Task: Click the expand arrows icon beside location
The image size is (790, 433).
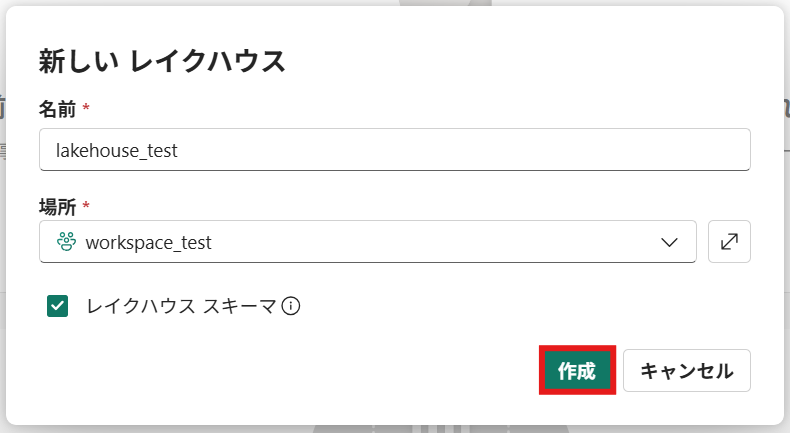Action: click(729, 242)
